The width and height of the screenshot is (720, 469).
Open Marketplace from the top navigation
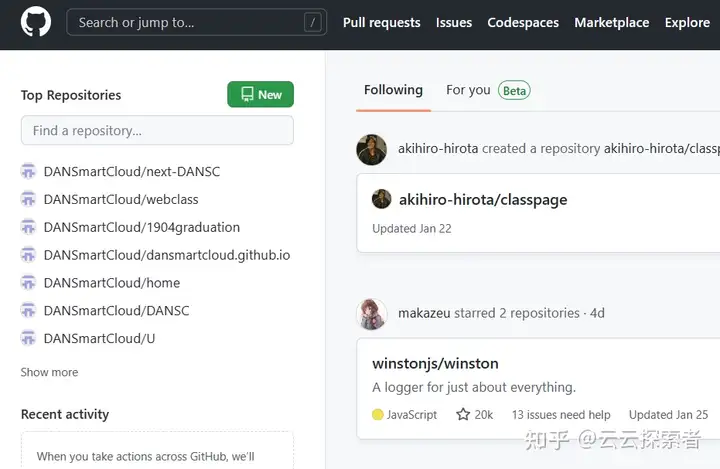pos(611,22)
